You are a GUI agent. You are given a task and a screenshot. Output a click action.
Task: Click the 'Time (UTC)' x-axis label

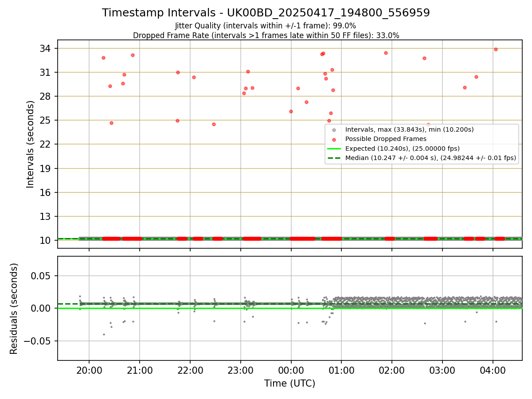click(x=290, y=383)
